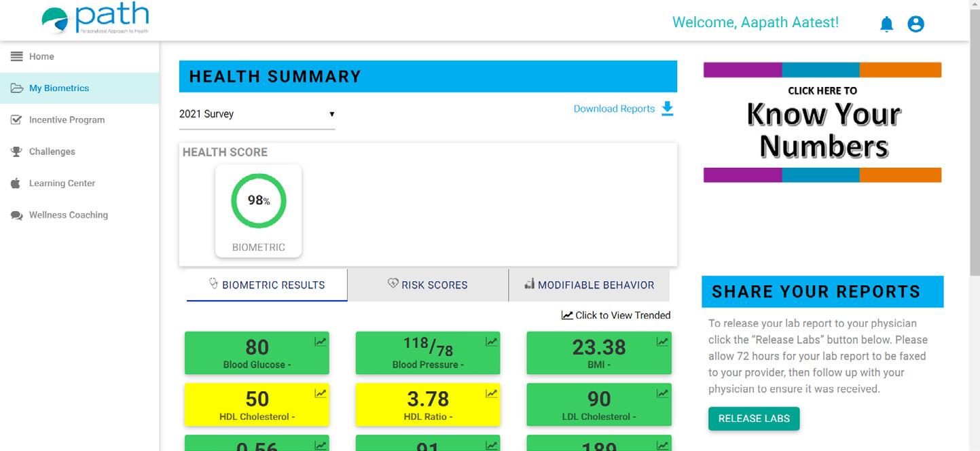Select the BMI 23.38 tile
Image resolution: width=980 pixels, height=451 pixels.
point(599,353)
